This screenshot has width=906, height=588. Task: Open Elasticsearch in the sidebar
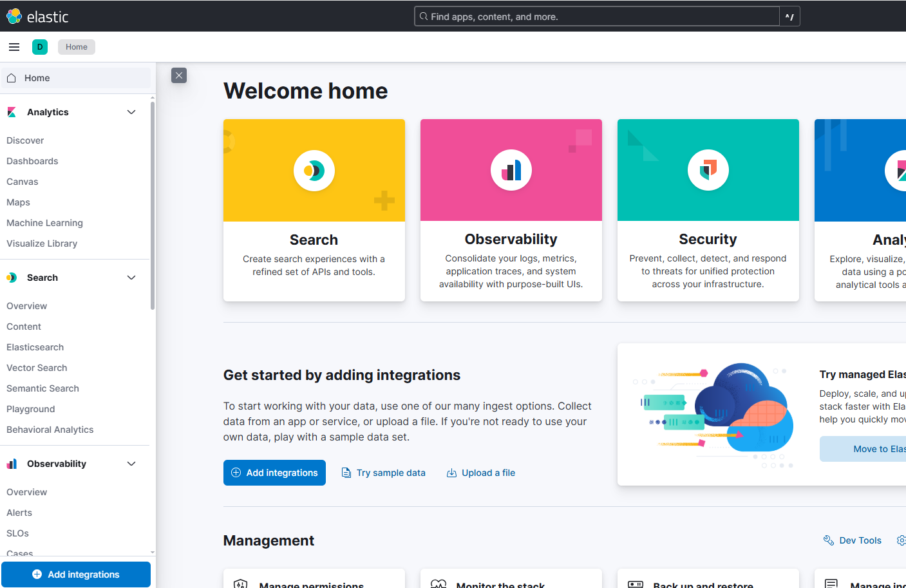pos(35,347)
